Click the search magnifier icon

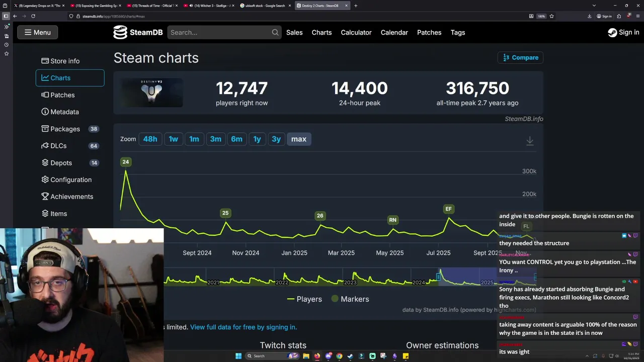[x=275, y=32]
